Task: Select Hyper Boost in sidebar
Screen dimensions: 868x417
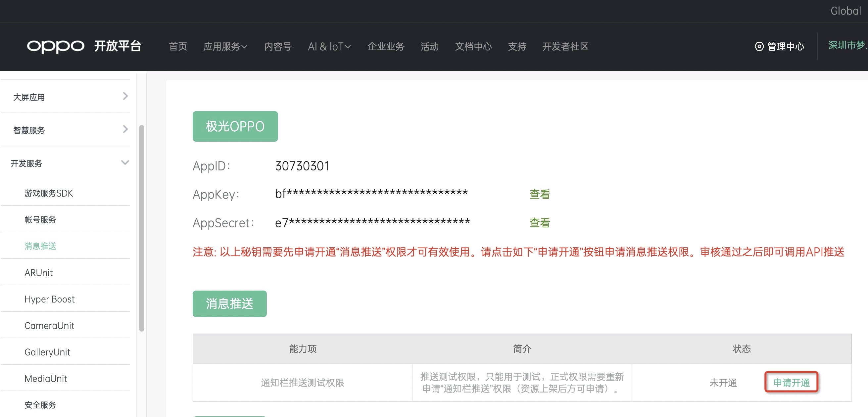Action: [50, 299]
